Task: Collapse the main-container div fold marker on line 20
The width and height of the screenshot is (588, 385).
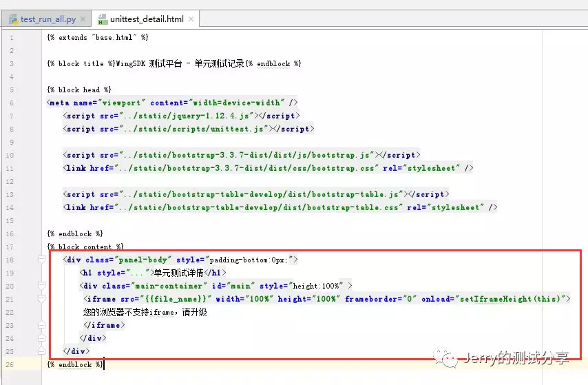Action: [41, 286]
